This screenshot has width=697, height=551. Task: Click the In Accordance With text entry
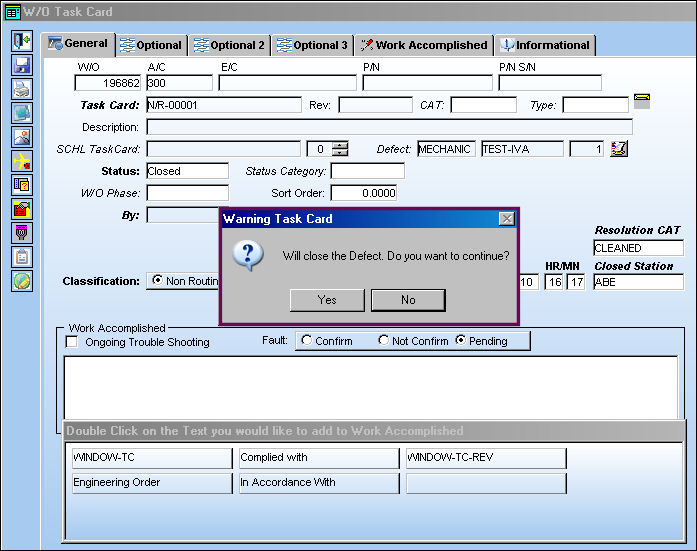319,483
